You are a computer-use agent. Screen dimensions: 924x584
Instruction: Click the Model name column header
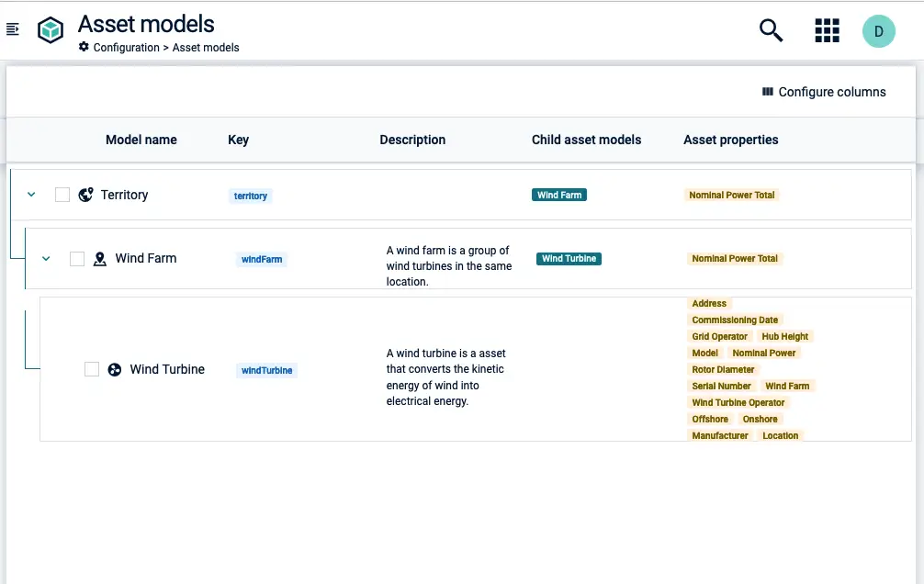141,140
